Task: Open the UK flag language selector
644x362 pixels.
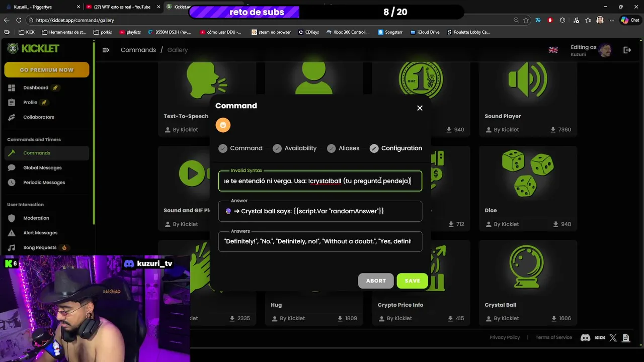Action: (553, 50)
